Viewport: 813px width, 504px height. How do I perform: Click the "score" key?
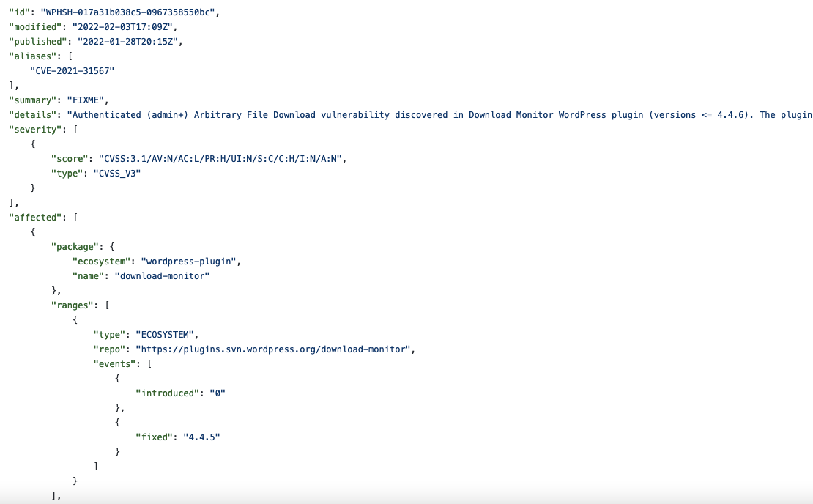click(x=70, y=159)
